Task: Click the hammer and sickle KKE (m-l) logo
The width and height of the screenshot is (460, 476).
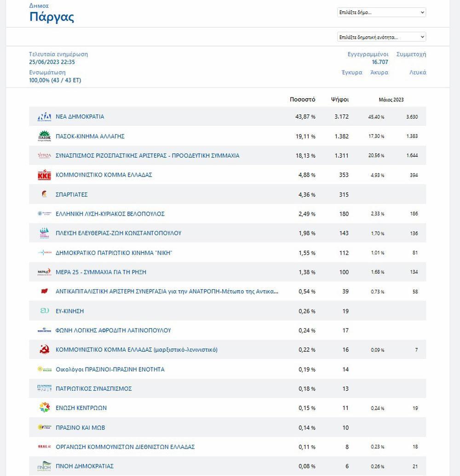Action: point(44,350)
